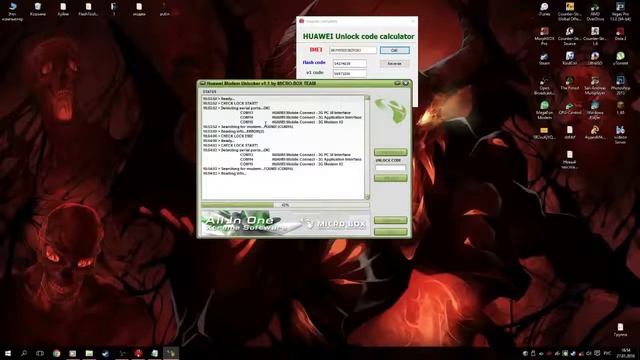Click the Flash code field
The image size is (640, 360).
click(349, 64)
